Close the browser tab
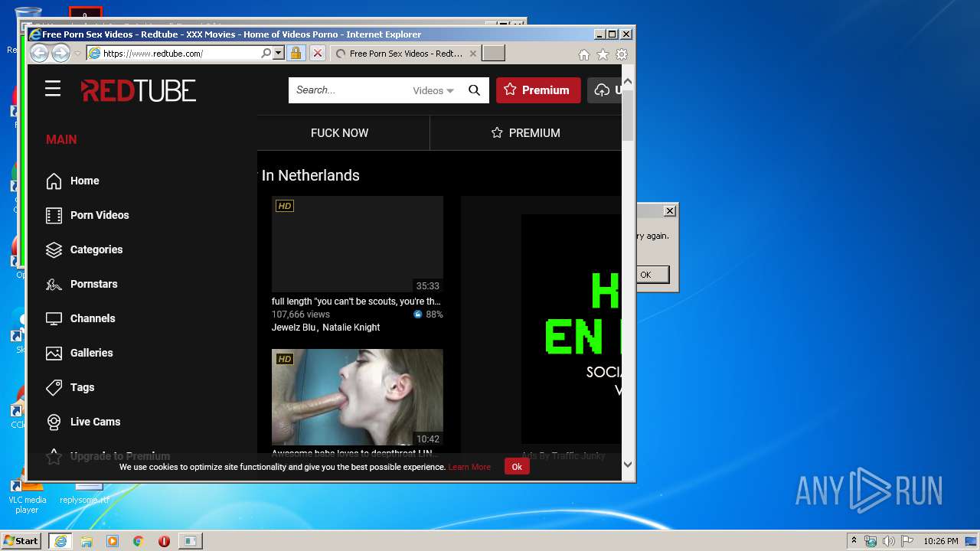 473,54
